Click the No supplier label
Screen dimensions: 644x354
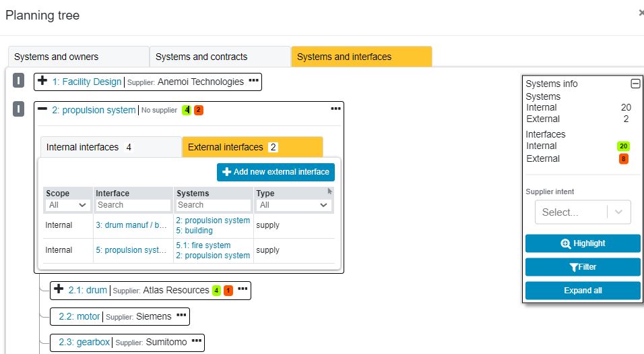point(160,110)
